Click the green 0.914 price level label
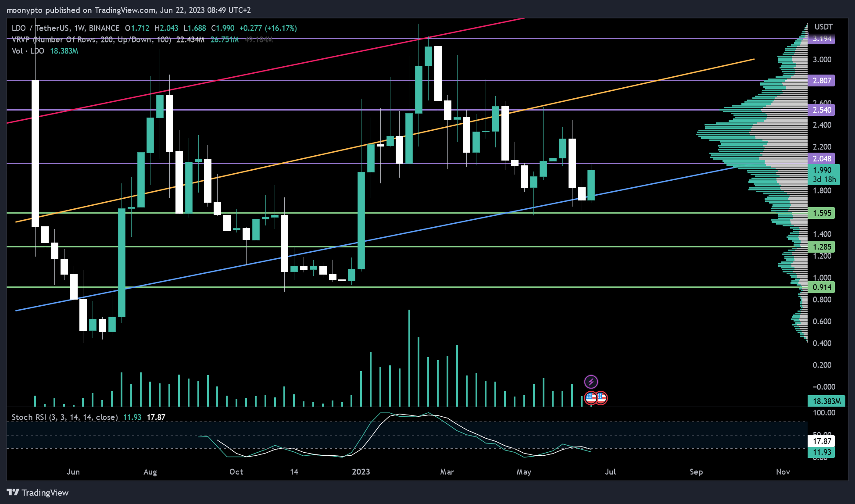Screen dimensions: 855x504 (x=822, y=287)
